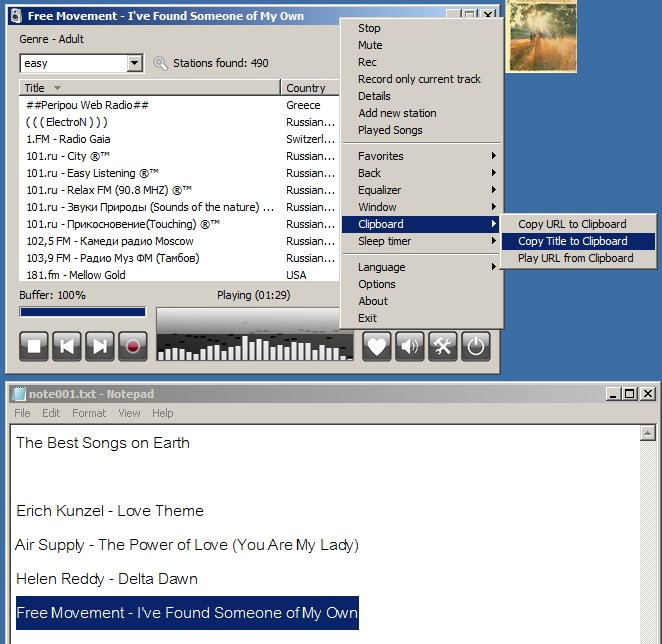Click the easy genre text field

73,63
